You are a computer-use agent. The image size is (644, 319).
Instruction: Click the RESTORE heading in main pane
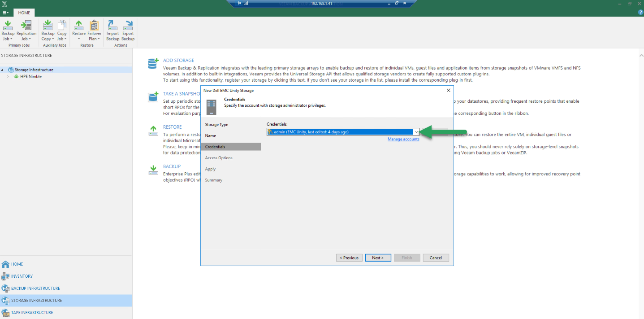point(173,127)
